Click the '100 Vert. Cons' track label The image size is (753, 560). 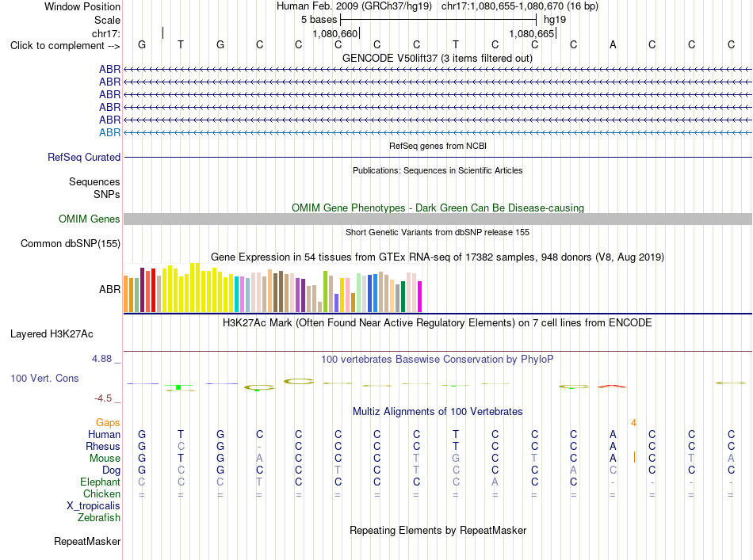[x=44, y=379]
